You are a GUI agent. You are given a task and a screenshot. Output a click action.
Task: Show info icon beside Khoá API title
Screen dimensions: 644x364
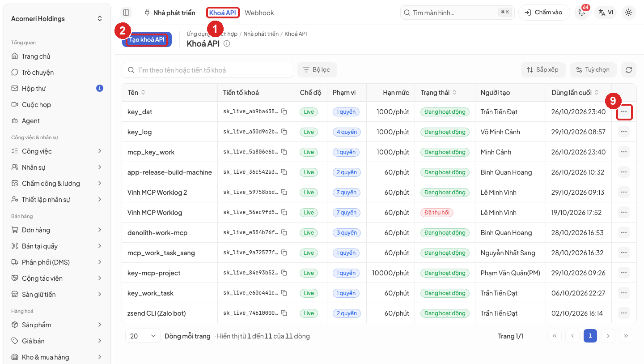tap(227, 43)
